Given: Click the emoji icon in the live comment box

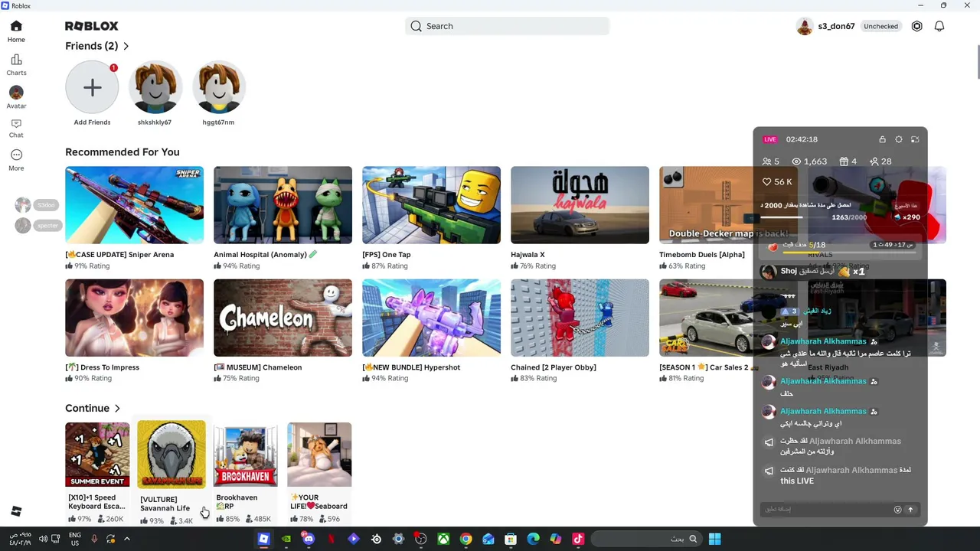Looking at the screenshot, I should click(x=898, y=510).
